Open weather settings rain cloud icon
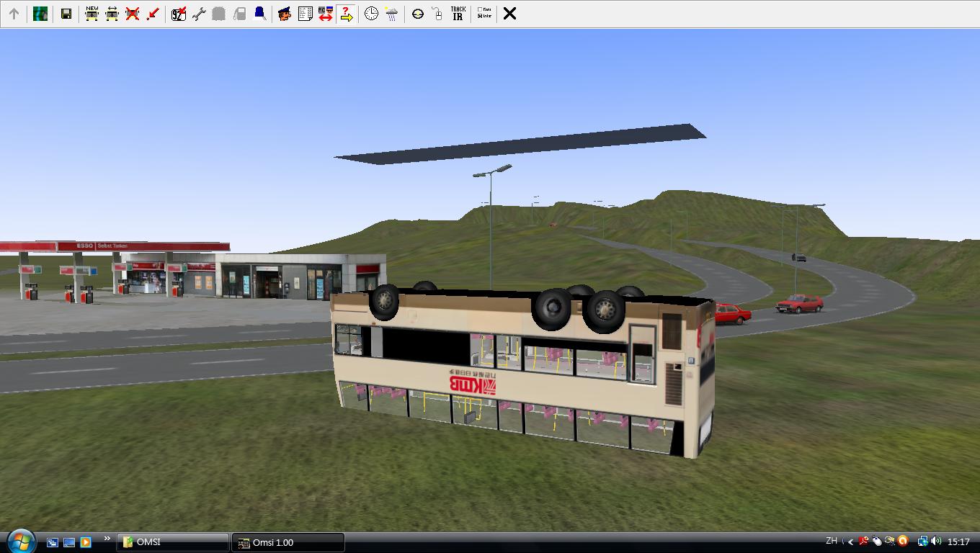This screenshot has width=980, height=553. [391, 14]
